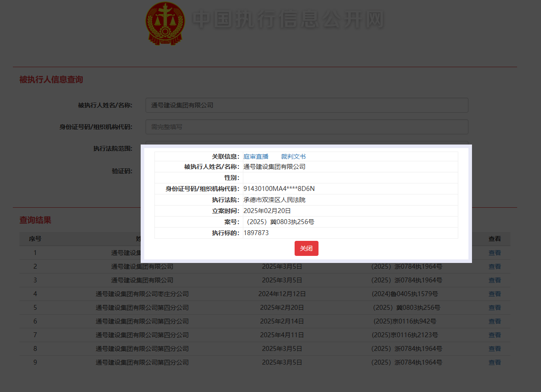
Task: Click the 被执行人信息查询 heading
Action: point(51,80)
